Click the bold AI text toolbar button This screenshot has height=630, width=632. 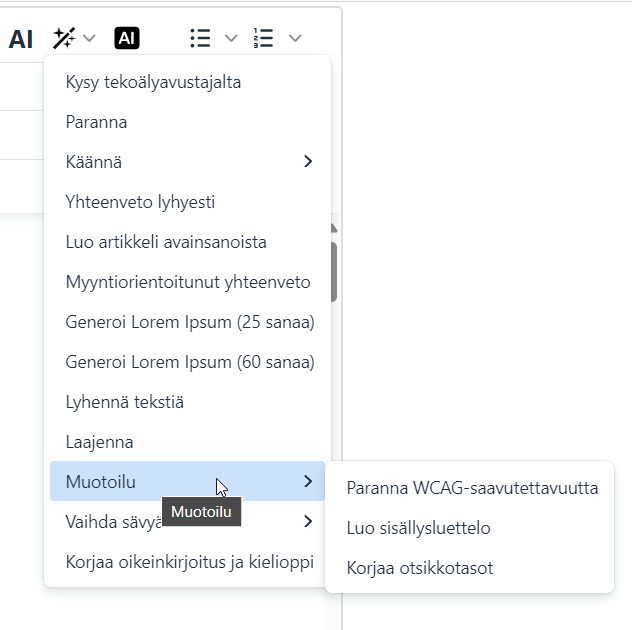click(20, 39)
